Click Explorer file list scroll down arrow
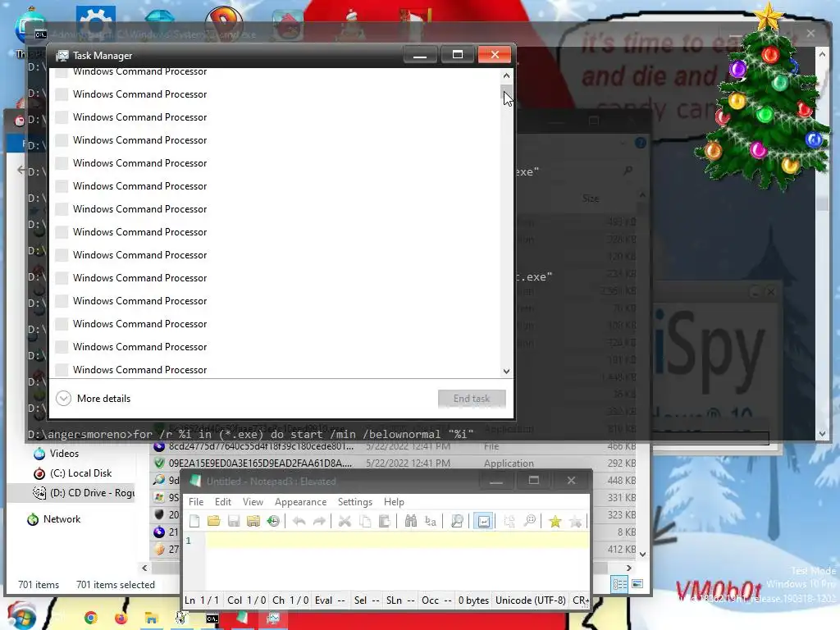Screen dimensions: 840x630 [x=643, y=555]
